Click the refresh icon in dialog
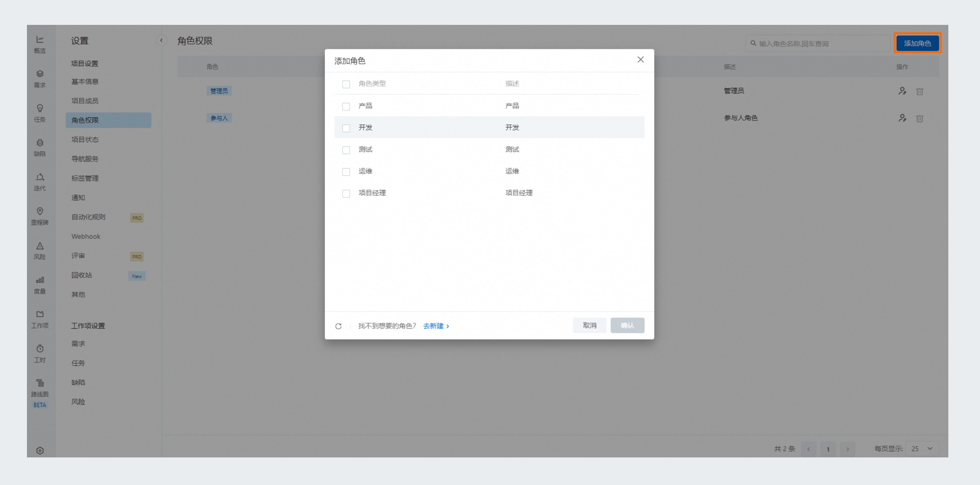980x485 pixels. click(x=338, y=325)
